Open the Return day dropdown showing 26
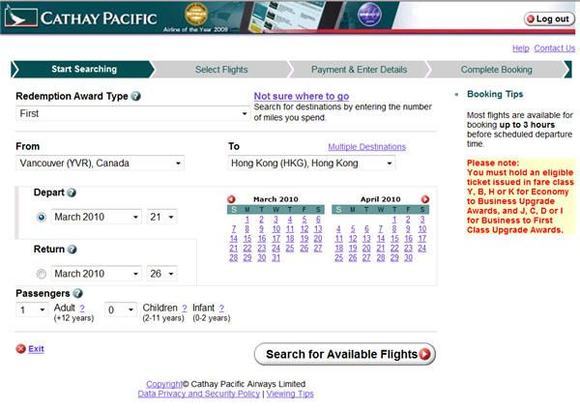 point(162,274)
